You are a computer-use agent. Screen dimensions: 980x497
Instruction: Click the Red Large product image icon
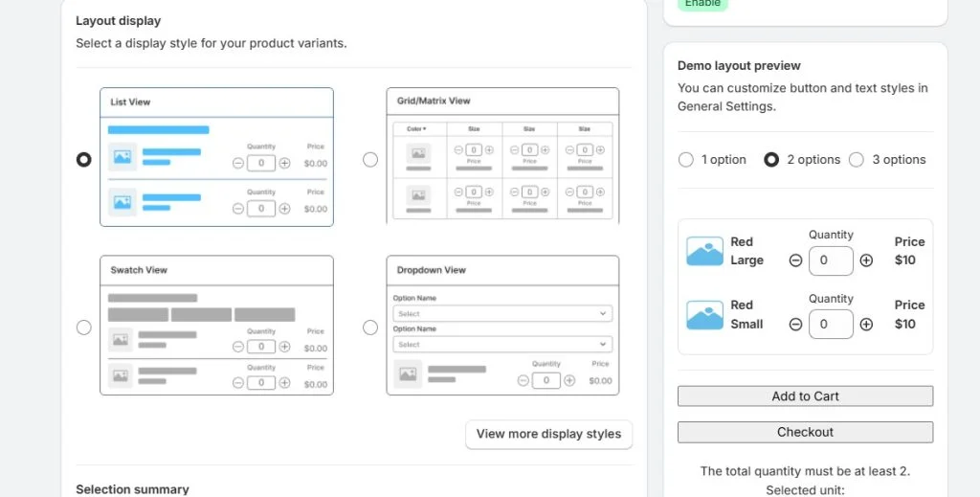(x=704, y=251)
